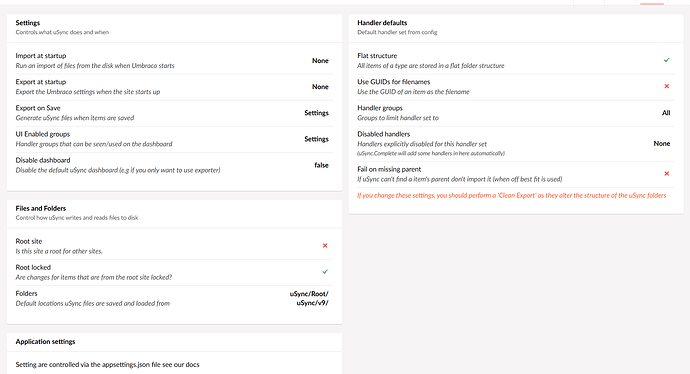This screenshot has height=374, width=690.
Task: Click 'Setting are controlled via the appsettings.json' text
Action: [x=107, y=364]
